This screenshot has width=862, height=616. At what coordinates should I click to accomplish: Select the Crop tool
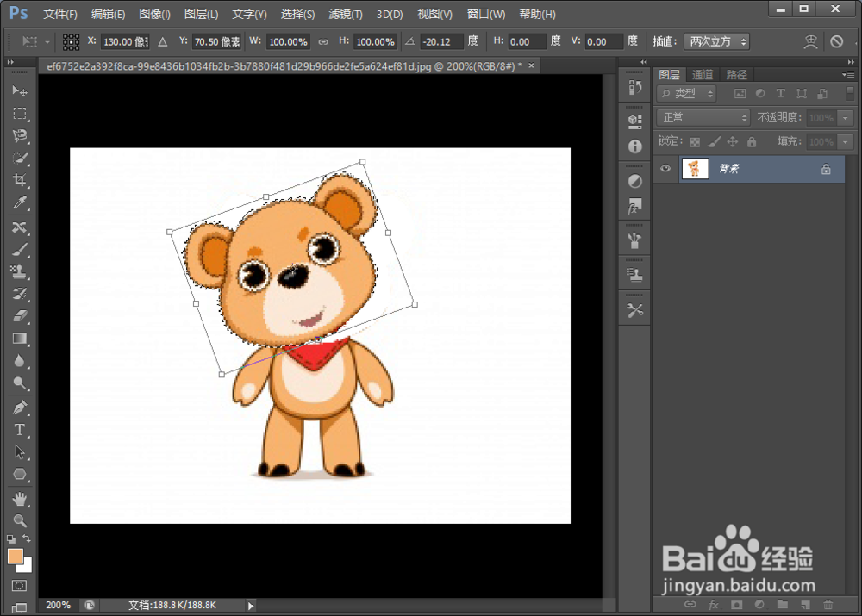click(20, 180)
